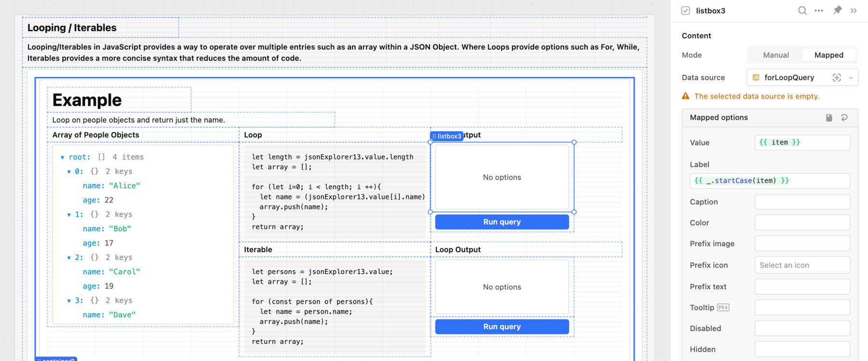Click the orange warning triangle icon
Viewport: 868px width, 361px height.
(x=685, y=96)
